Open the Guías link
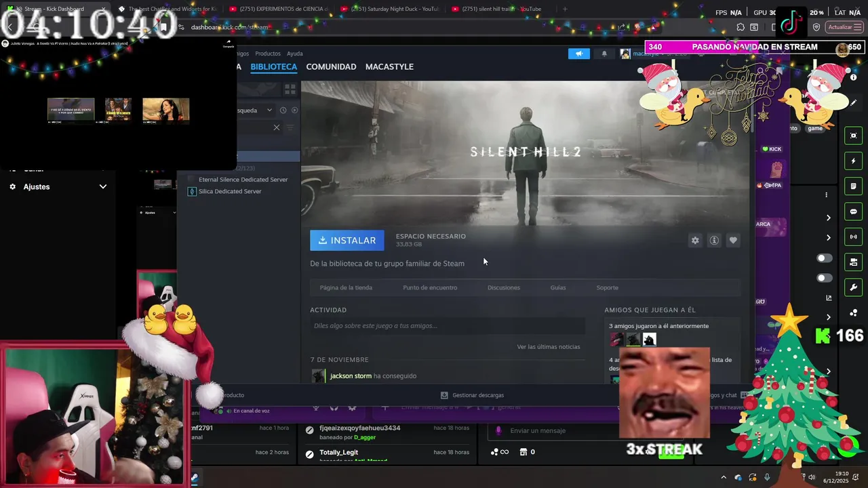This screenshot has height=488, width=868. (x=558, y=287)
